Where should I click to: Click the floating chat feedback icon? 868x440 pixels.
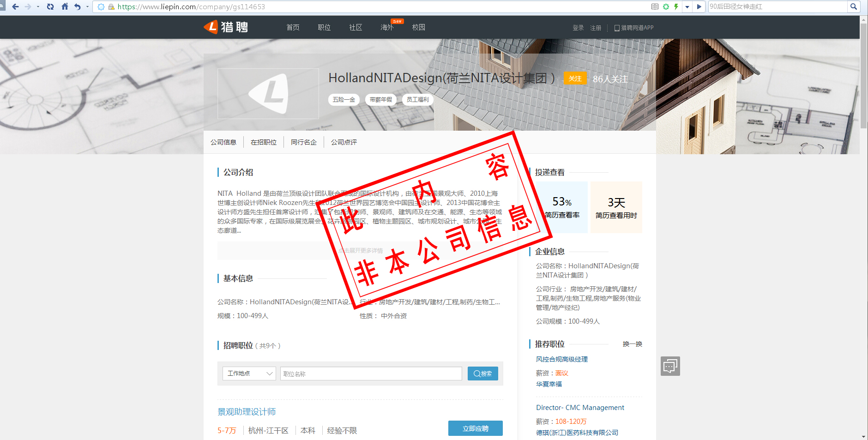click(670, 366)
